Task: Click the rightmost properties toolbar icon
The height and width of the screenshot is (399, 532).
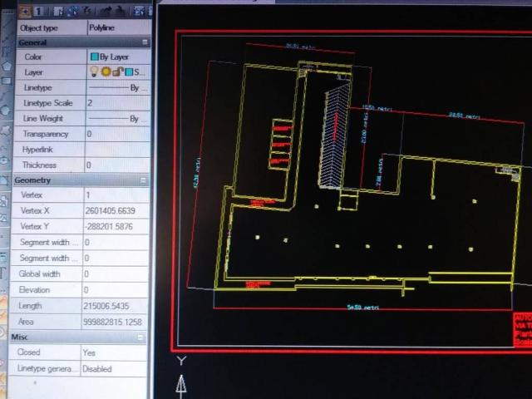Action: click(x=141, y=12)
